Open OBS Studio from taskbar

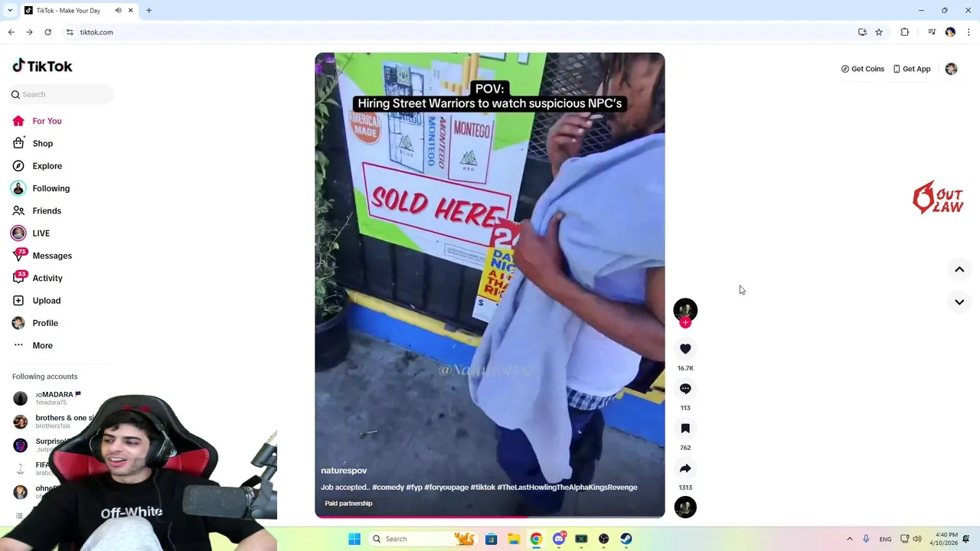click(604, 539)
